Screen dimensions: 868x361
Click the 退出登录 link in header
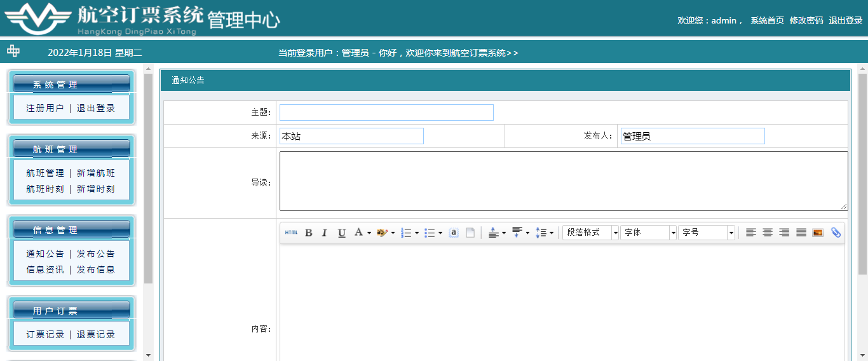click(845, 20)
